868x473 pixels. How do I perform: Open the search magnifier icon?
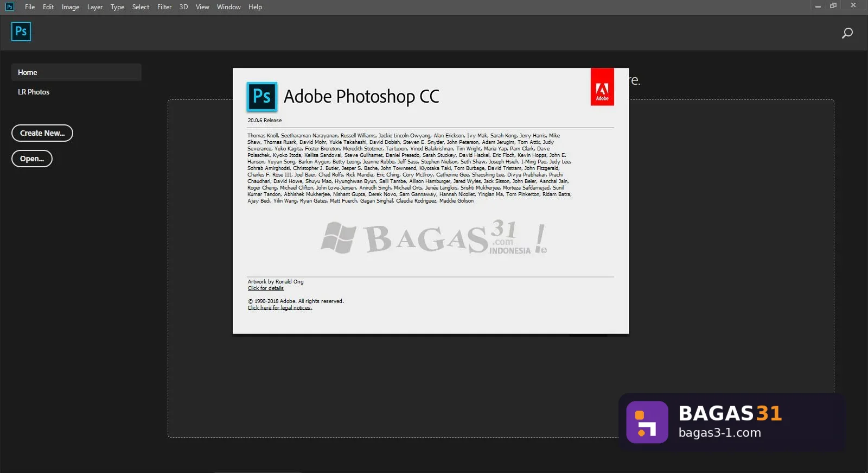coord(847,33)
